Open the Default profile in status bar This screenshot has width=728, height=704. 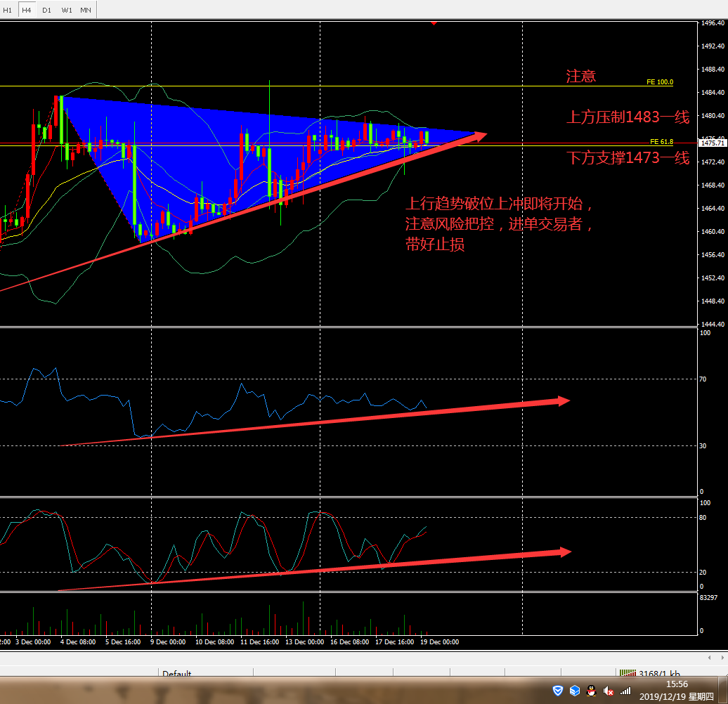(177, 673)
